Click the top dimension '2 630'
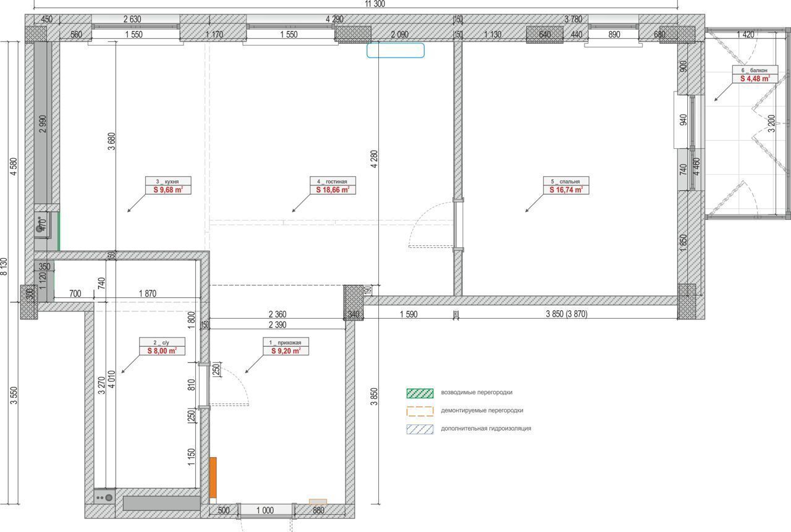Screen dimensions: 791x532 (x=133, y=19)
